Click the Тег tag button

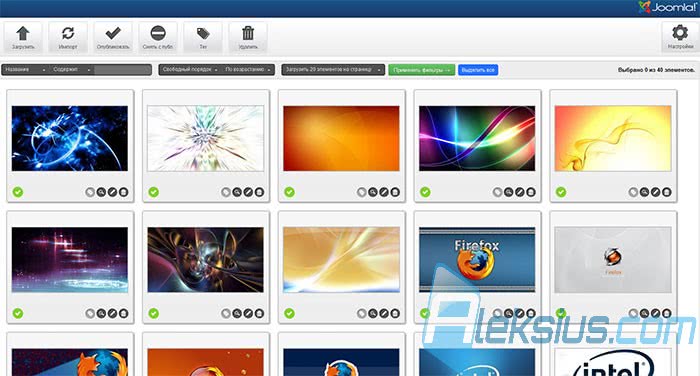coord(203,38)
